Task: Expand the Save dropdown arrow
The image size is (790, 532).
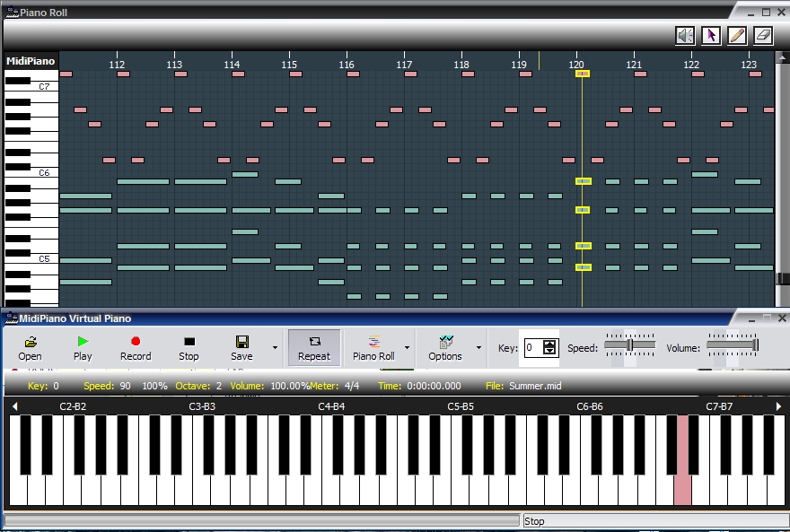Action: (275, 347)
